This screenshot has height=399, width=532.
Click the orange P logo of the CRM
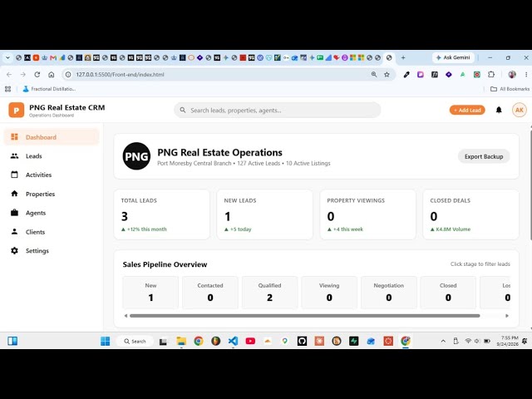click(17, 110)
